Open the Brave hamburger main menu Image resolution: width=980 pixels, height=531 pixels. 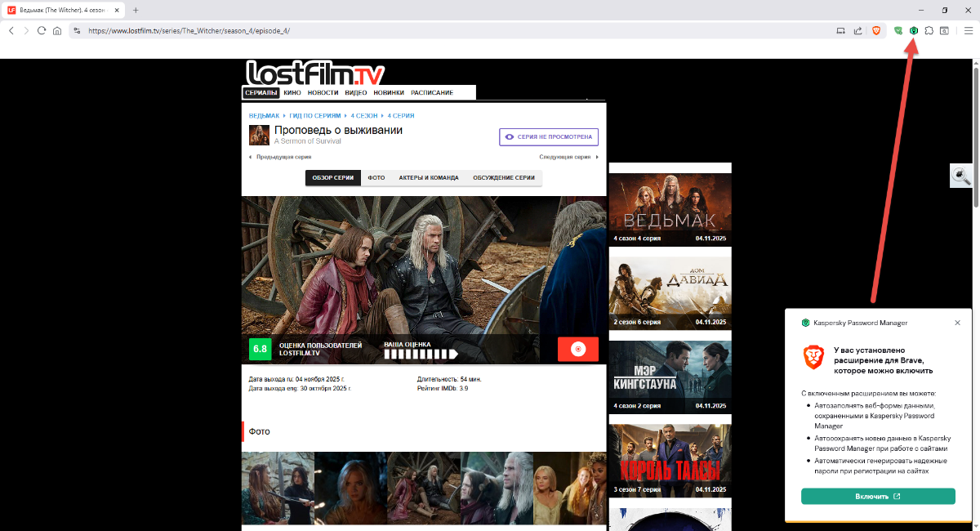point(968,30)
